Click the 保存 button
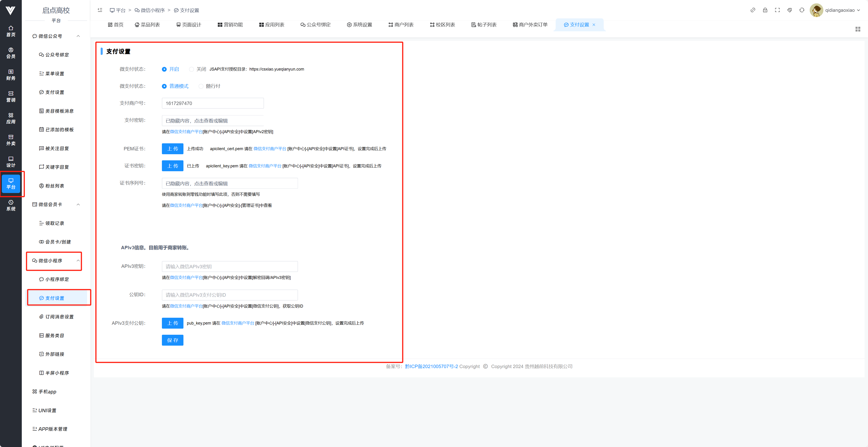 173,340
